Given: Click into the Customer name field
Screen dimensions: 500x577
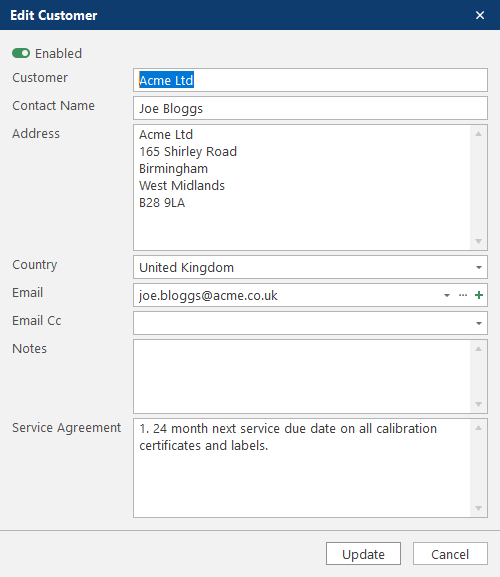Looking at the screenshot, I should (311, 80).
